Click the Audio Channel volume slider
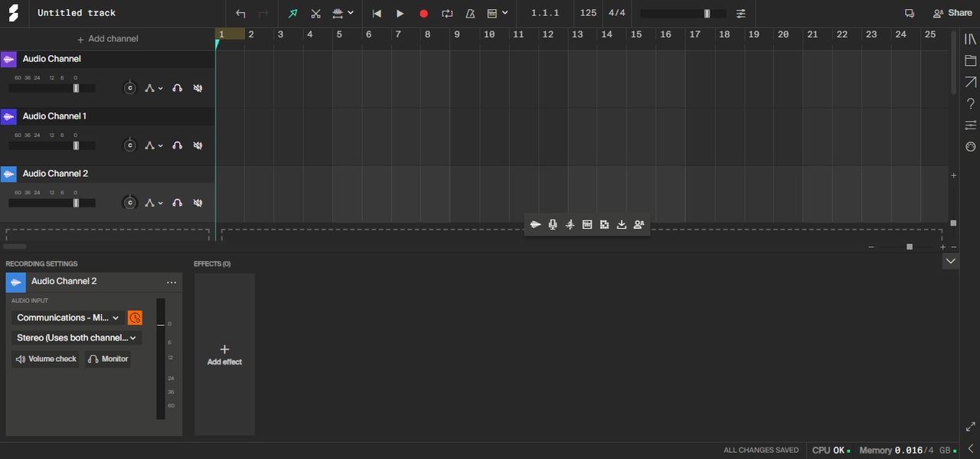This screenshot has width=980, height=459. click(x=52, y=88)
